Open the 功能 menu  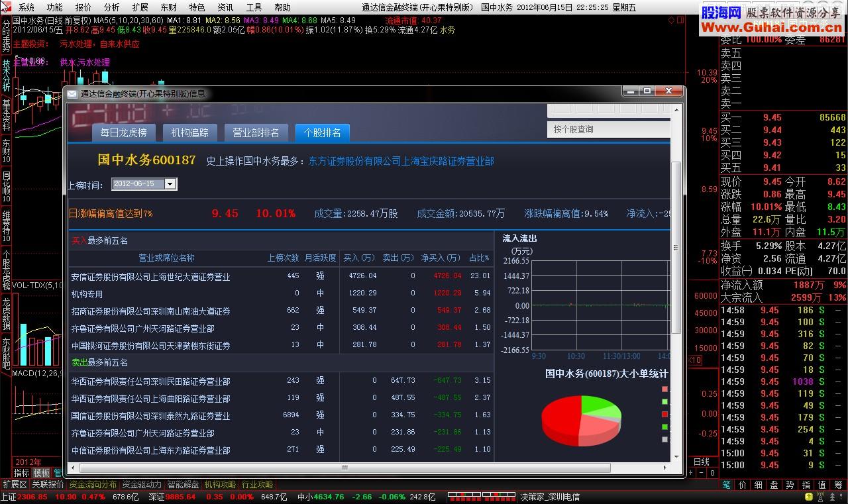pyautogui.click(x=55, y=7)
